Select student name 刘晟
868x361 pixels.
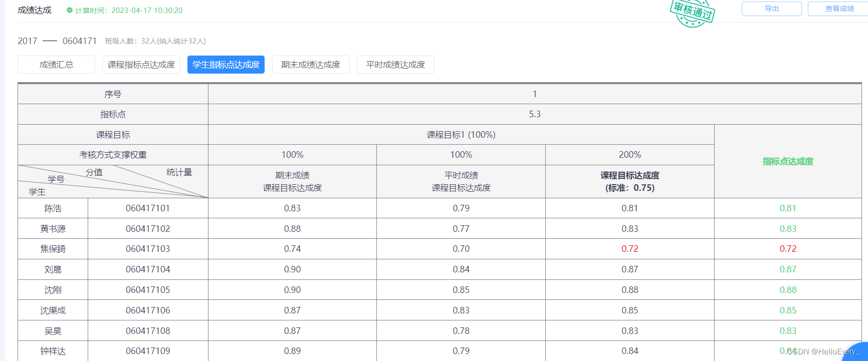53,269
